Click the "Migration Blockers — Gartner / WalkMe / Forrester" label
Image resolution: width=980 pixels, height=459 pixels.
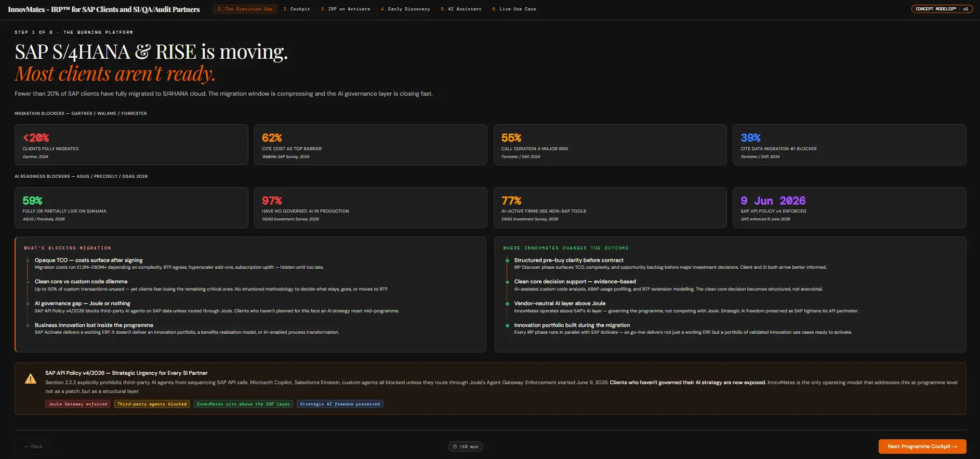(x=81, y=113)
